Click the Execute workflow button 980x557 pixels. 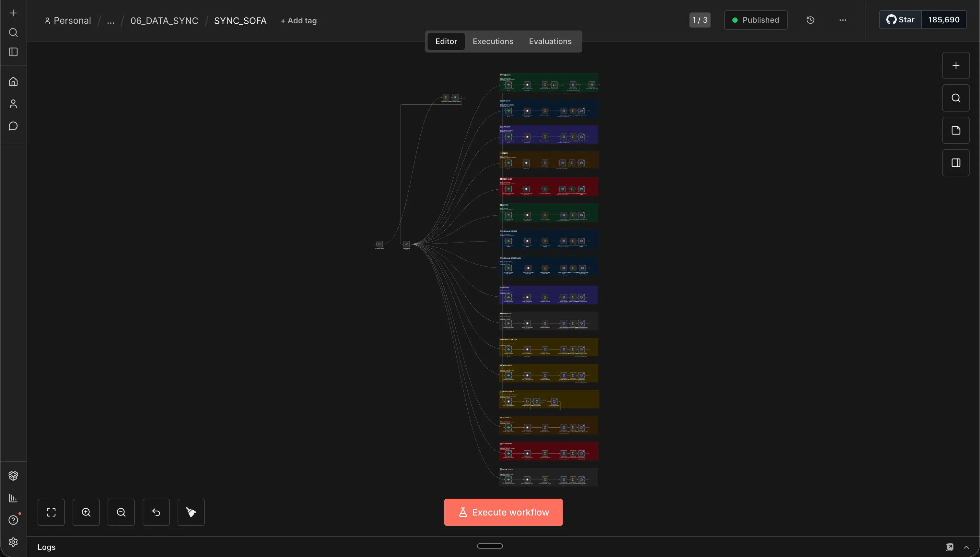(x=503, y=512)
